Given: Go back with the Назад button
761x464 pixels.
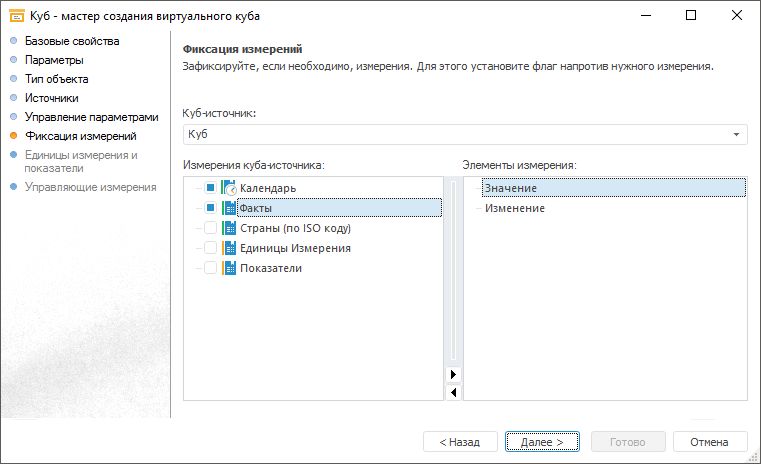Looking at the screenshot, I should click(460, 441).
